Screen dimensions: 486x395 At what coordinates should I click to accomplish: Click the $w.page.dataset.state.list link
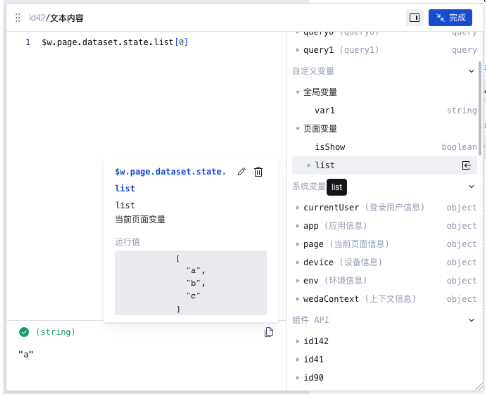click(x=170, y=180)
